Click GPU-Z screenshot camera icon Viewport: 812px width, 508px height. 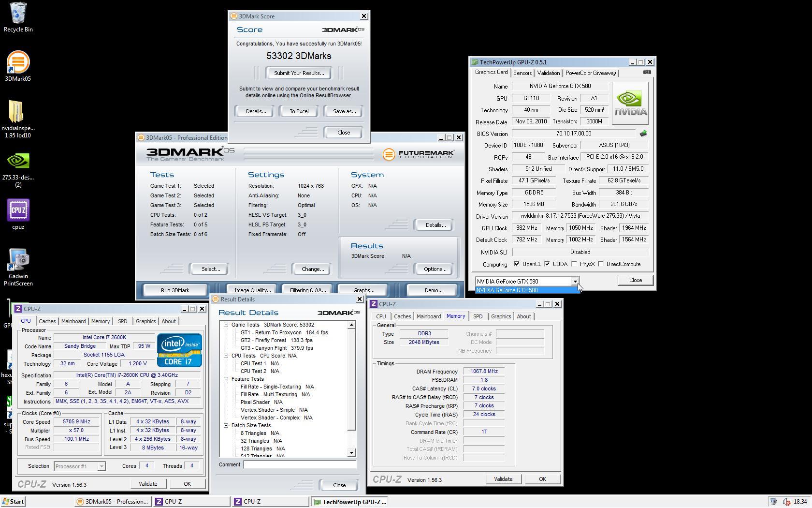(x=647, y=72)
